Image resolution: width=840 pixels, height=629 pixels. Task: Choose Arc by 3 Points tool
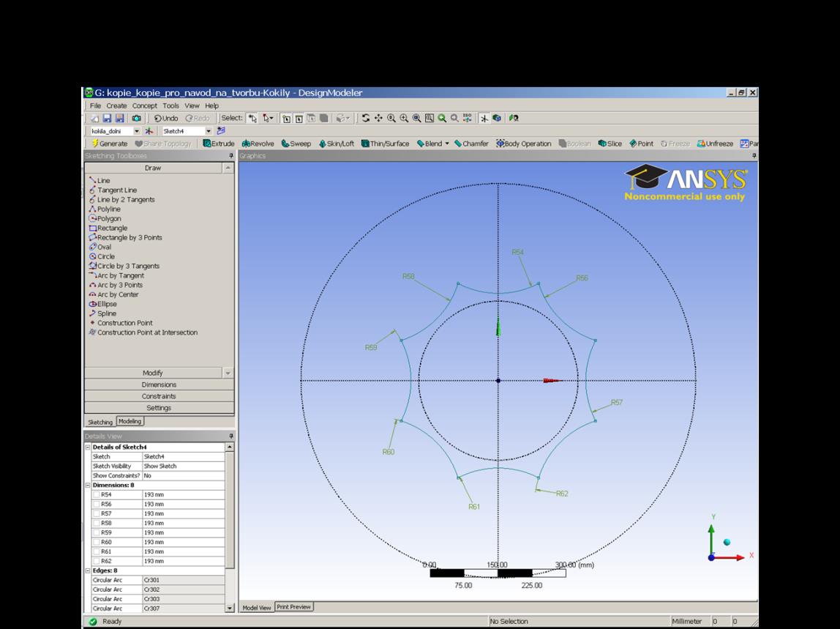116,286
